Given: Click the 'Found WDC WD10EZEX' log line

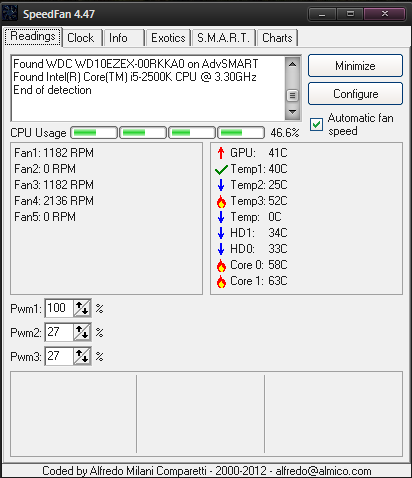Looking at the screenshot, I should [x=136, y=64].
